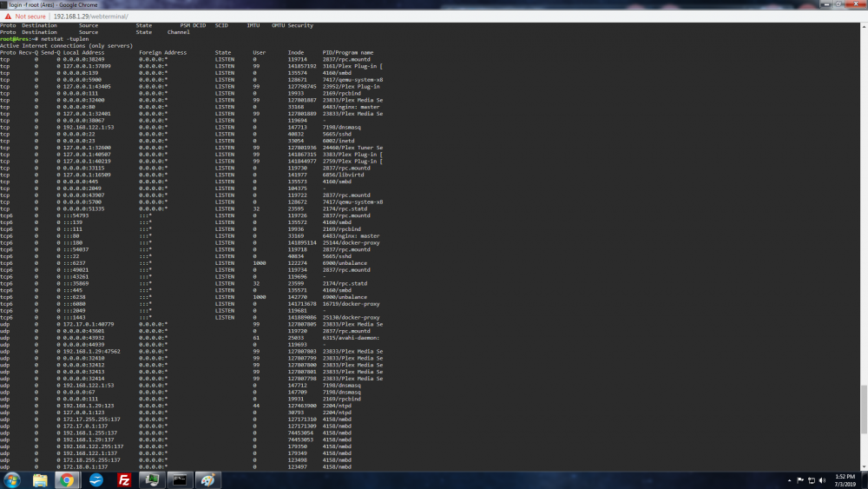The image size is (868, 489).
Task: Click the Channel header text
Action: point(179,32)
